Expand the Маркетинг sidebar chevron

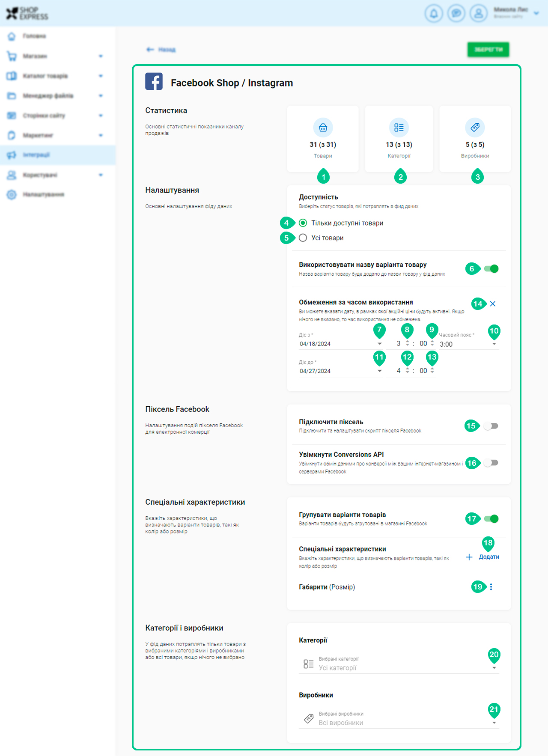(x=101, y=135)
